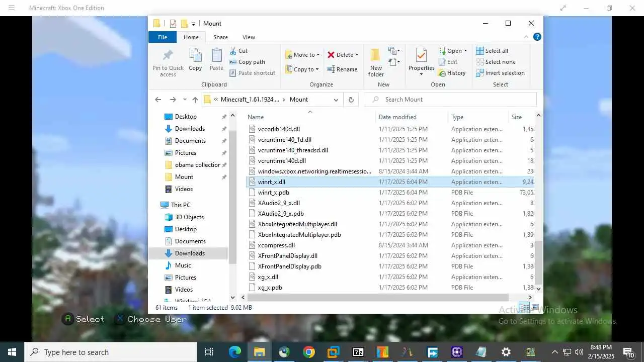The image size is (644, 362).
Task: Show hidden system tray icons
Action: pyautogui.click(x=554, y=352)
